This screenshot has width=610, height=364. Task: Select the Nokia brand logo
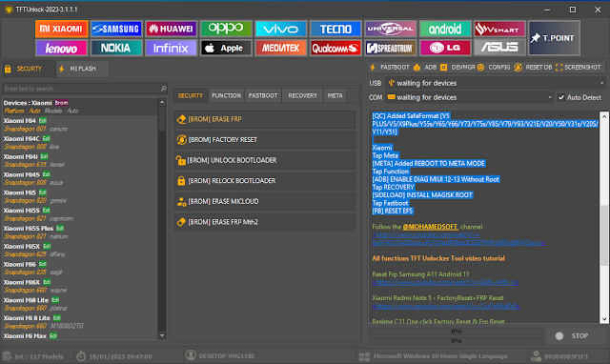tap(116, 48)
